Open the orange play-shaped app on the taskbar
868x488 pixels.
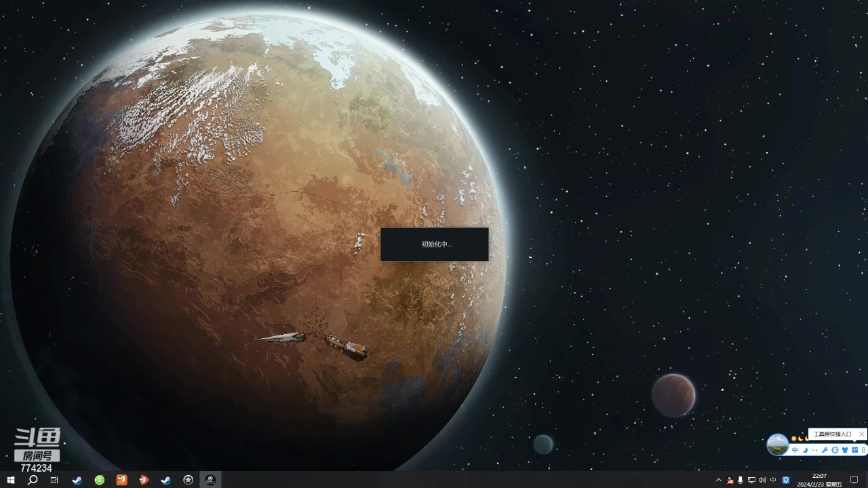click(144, 480)
